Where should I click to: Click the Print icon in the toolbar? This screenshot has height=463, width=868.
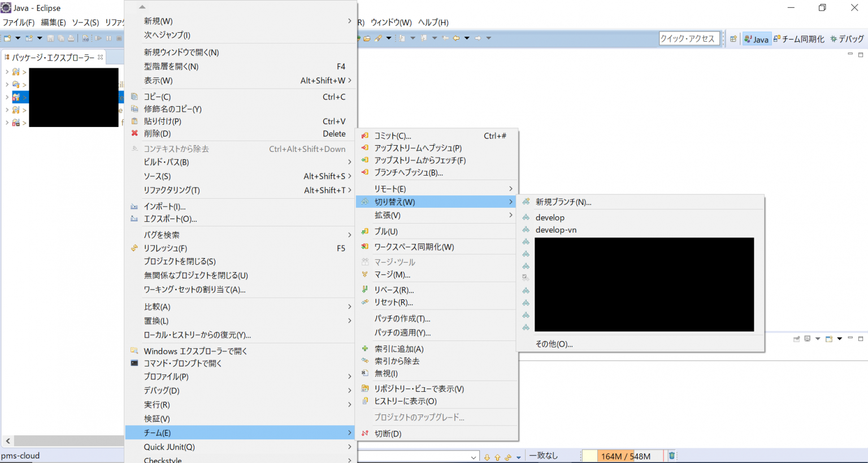(x=71, y=38)
